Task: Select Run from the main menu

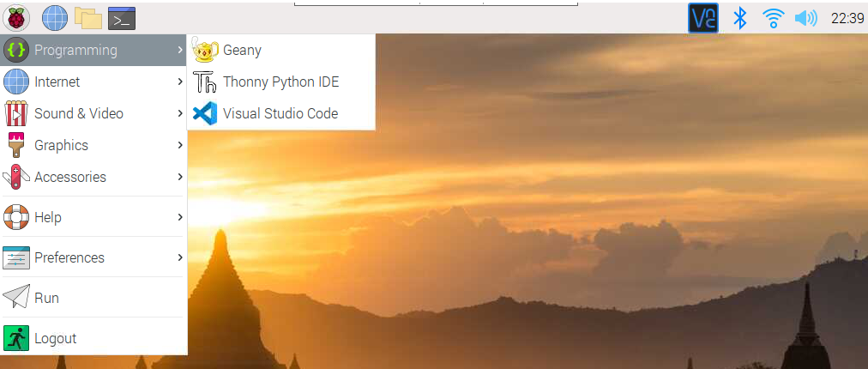Action: coord(93,298)
